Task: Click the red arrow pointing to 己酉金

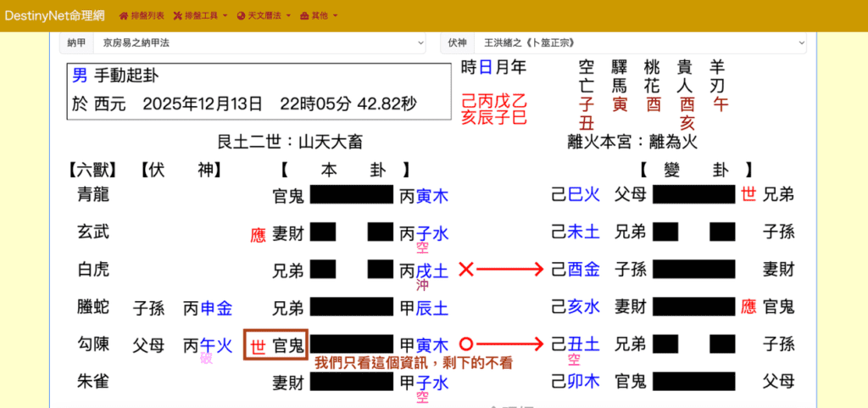Action: coord(509,270)
